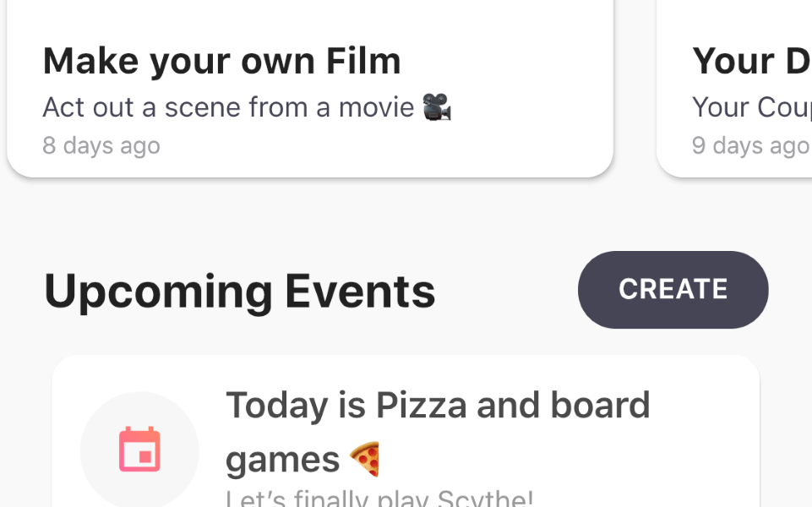Click the pink calendar icon
Viewport: 812px width, 507px height.
click(139, 450)
